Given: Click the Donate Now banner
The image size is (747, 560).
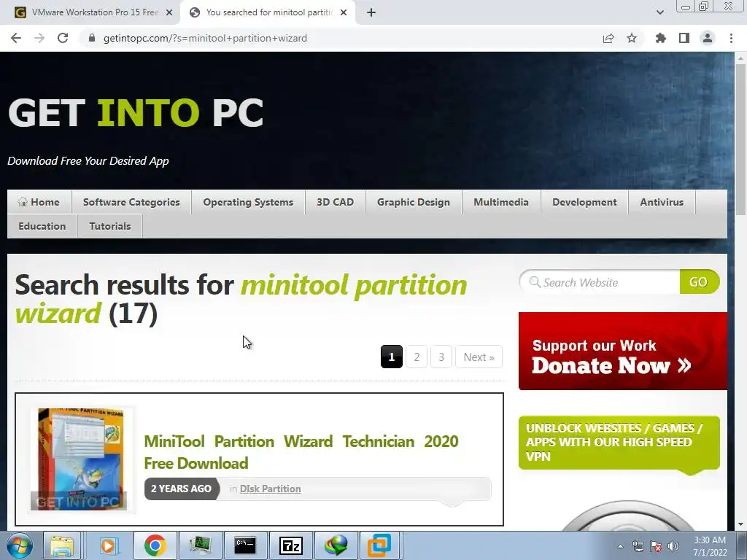Looking at the screenshot, I should 623,351.
